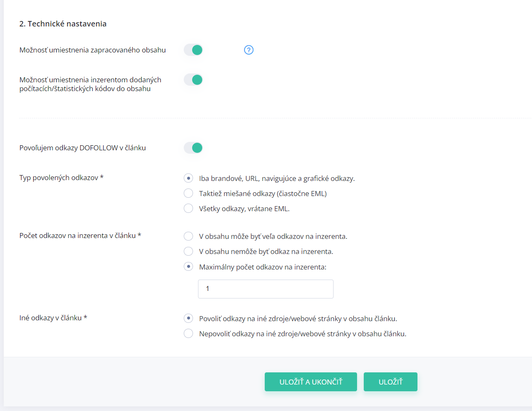Image resolution: width=532 pixels, height=411 pixels.
Task: Choose 'Maximálny počet odkazov na inzerenta' radio
Action: point(188,267)
